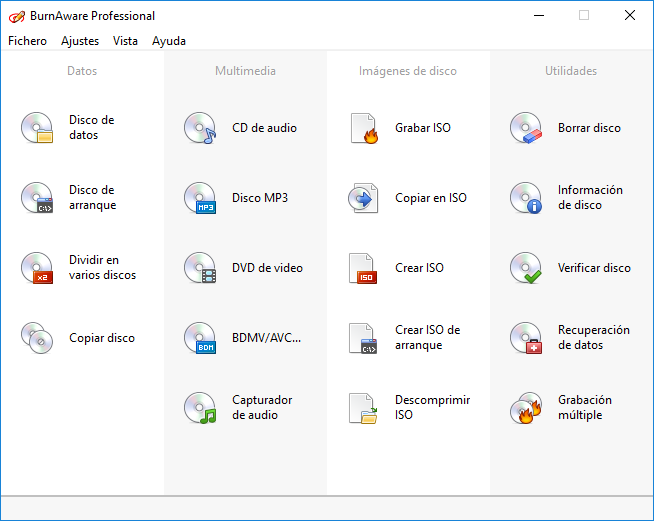654x521 pixels.
Task: Click the Disco MP3 icon
Action: [x=200, y=198]
